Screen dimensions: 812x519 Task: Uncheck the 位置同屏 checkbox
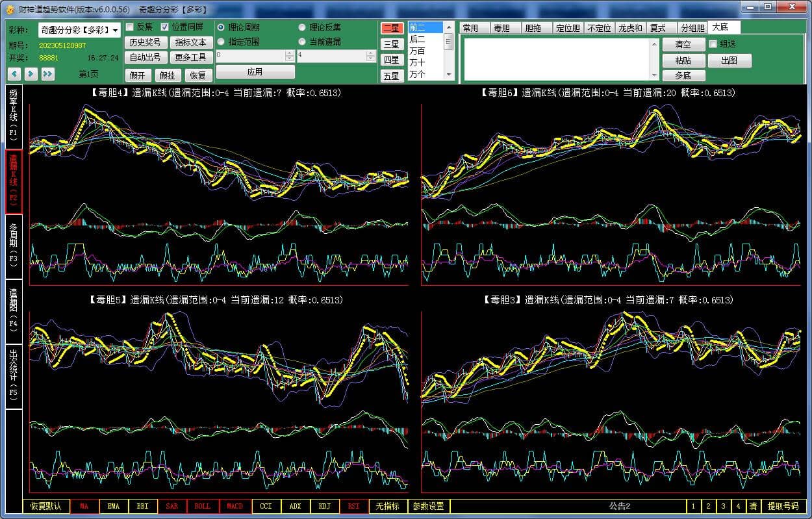click(x=165, y=27)
